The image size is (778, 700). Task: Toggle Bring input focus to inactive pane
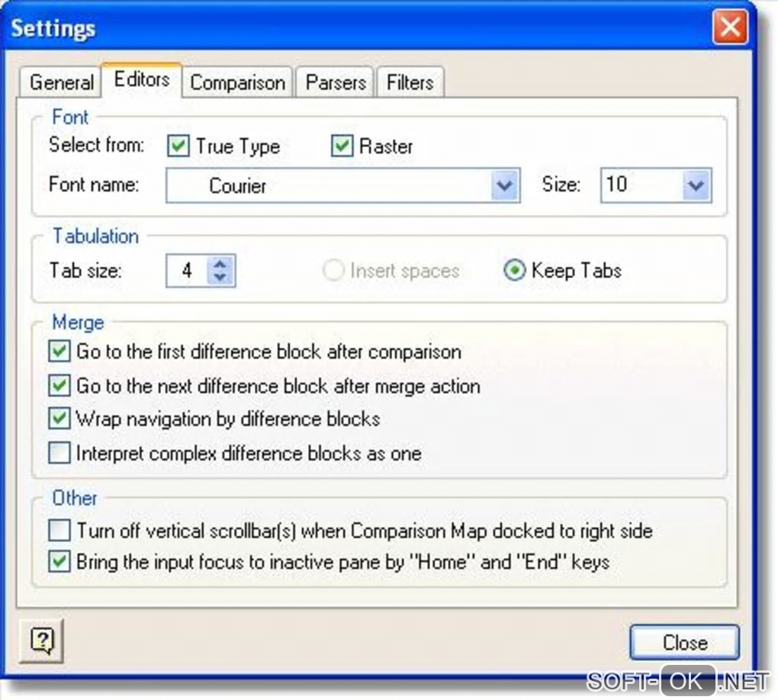click(59, 563)
